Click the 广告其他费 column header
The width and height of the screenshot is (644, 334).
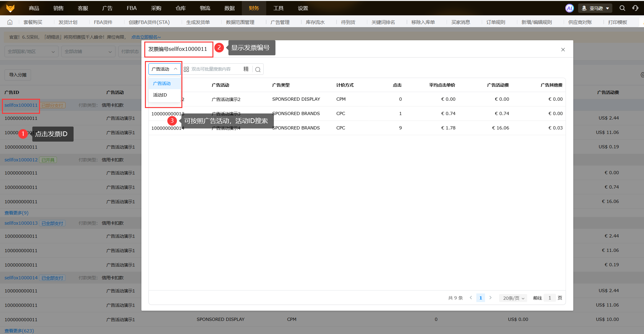coord(552,85)
